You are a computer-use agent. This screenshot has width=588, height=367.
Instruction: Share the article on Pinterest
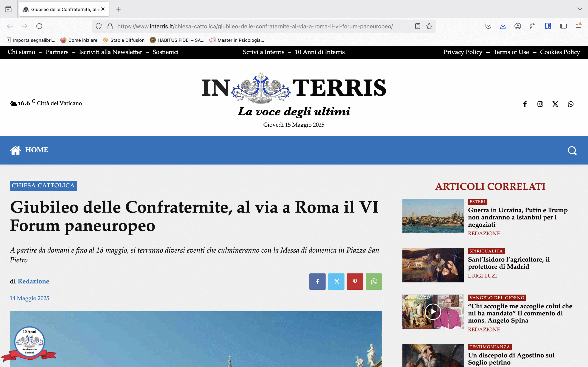[x=355, y=282]
